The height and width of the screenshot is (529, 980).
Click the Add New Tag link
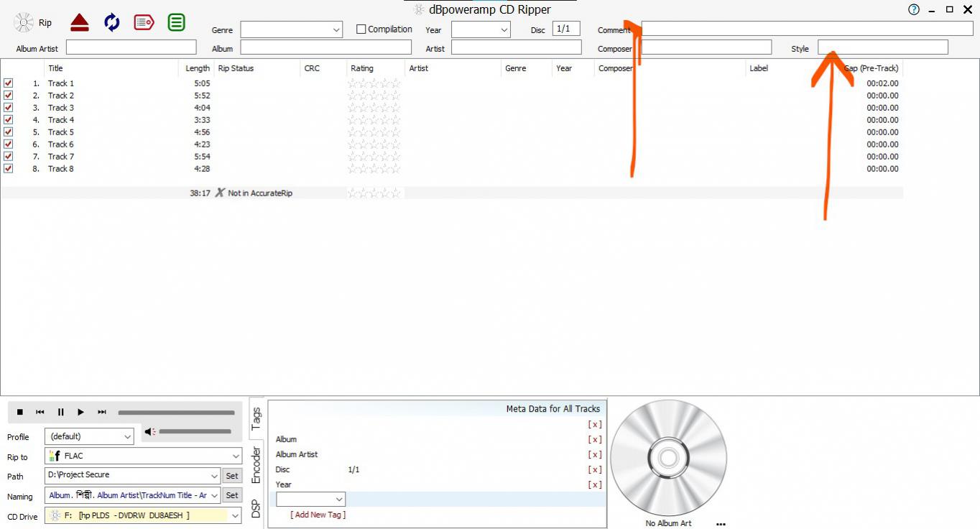[318, 515]
